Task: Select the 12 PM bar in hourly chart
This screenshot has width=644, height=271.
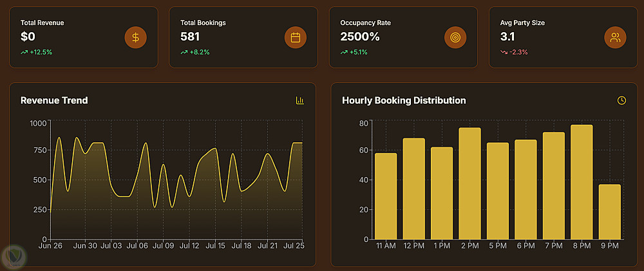Action: [413, 189]
